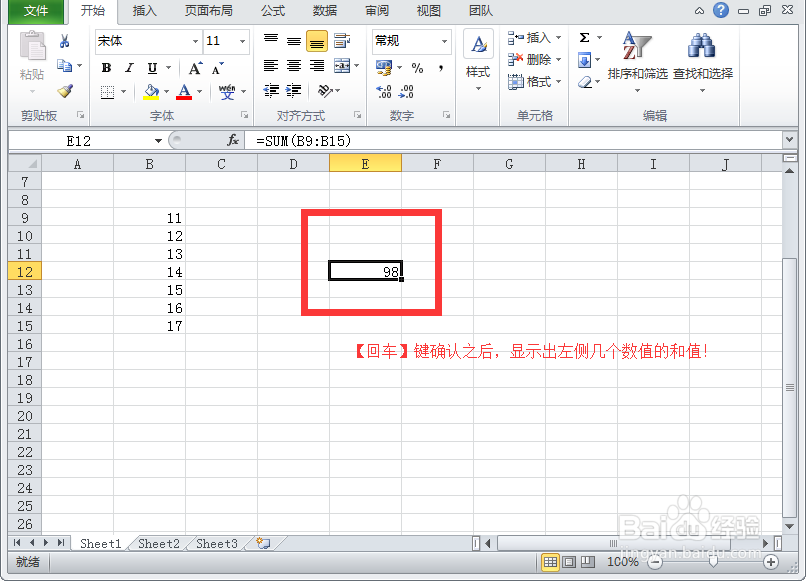The width and height of the screenshot is (806, 581).
Task: Switch to the 公式 ribbon tab
Action: click(272, 11)
